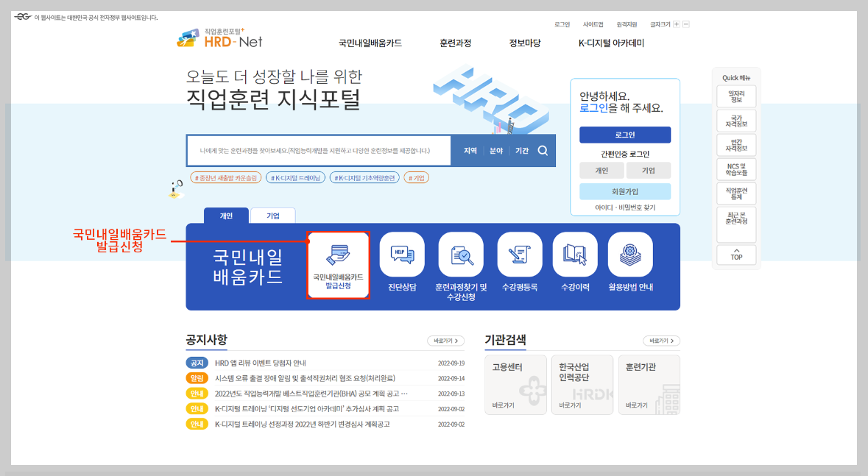This screenshot has height=476, width=868.
Task: Open 고용센터 바로가기 card
Action: (516, 386)
